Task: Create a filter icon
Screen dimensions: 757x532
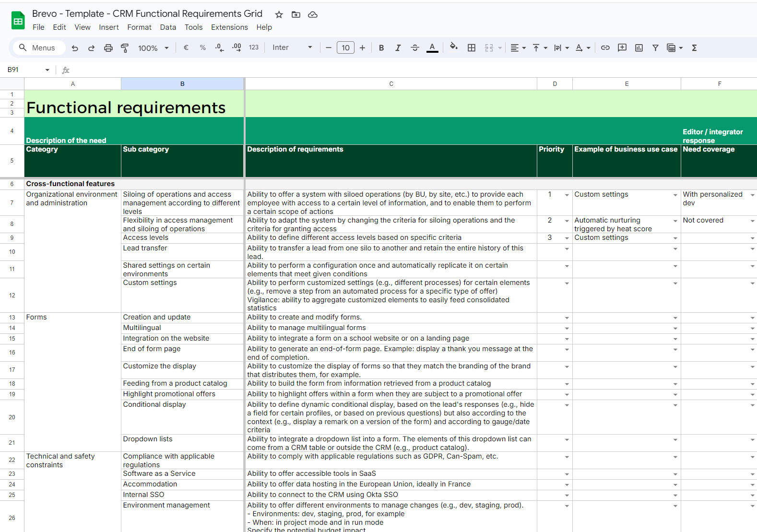Action: click(x=655, y=48)
